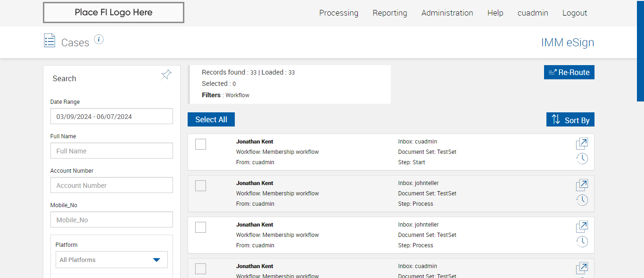
Task: Open the Sort By options
Action: 570,120
